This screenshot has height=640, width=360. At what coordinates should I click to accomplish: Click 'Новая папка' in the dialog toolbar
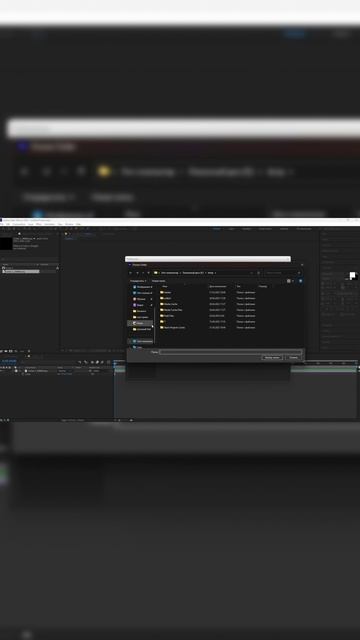(x=159, y=281)
